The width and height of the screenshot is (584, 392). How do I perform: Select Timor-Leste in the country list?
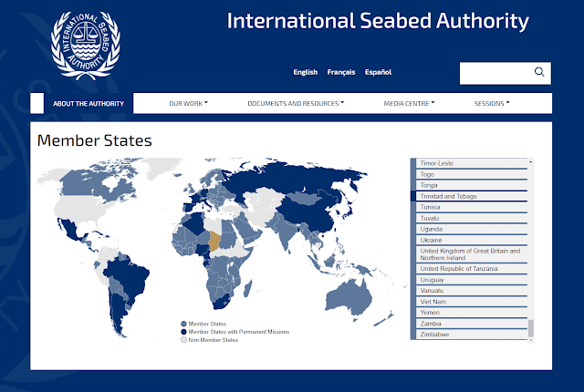[472, 163]
